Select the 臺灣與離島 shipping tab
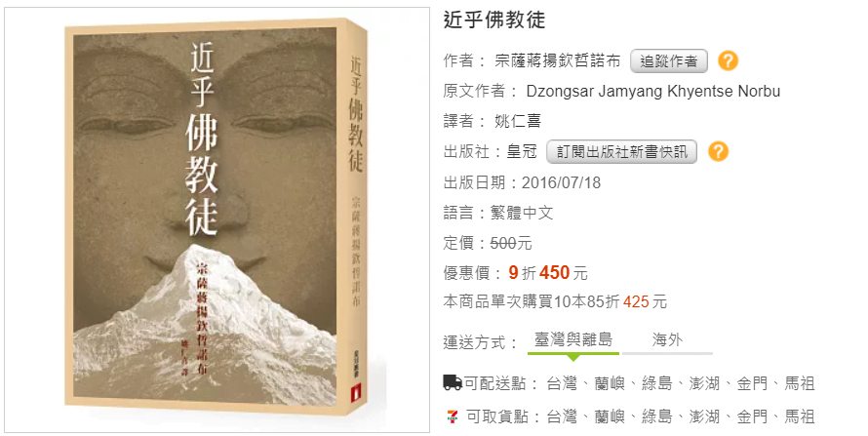The width and height of the screenshot is (868, 436). [573, 339]
